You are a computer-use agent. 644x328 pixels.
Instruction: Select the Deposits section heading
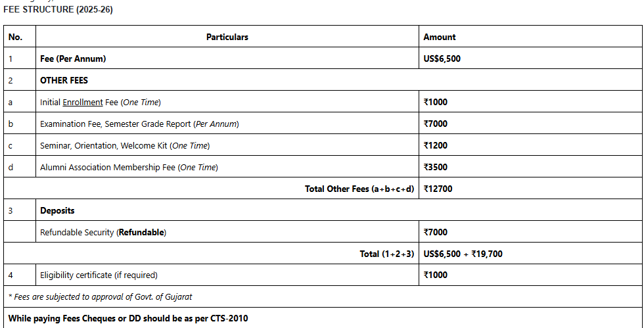pyautogui.click(x=57, y=210)
